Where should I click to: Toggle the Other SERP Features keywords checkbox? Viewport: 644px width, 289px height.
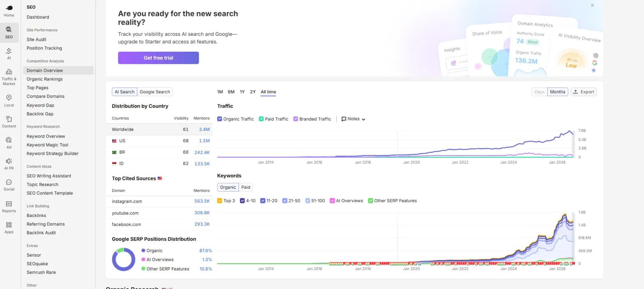[x=370, y=201]
